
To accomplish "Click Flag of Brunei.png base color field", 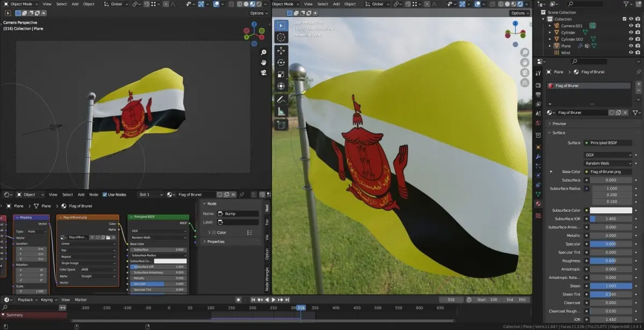I will pos(609,171).
